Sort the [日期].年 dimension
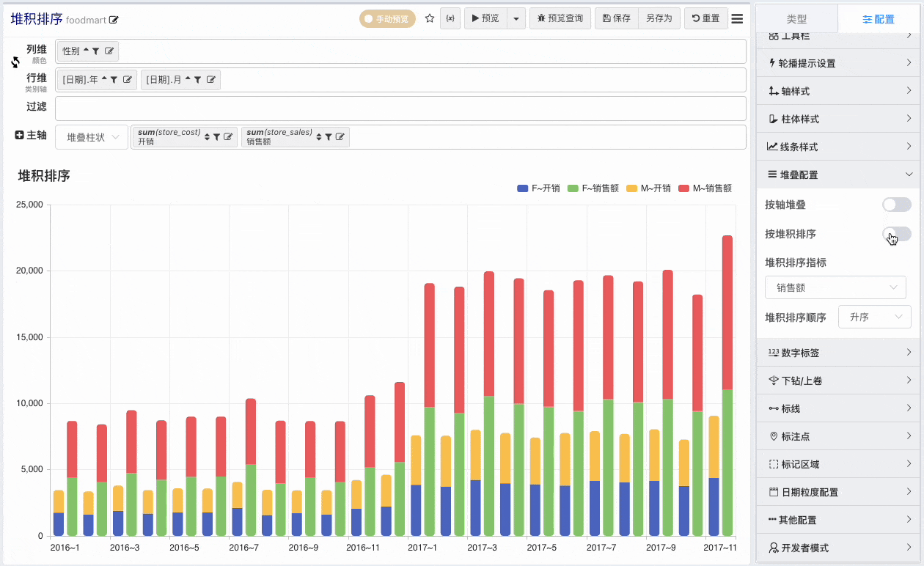The width and height of the screenshot is (924, 566). [x=104, y=79]
